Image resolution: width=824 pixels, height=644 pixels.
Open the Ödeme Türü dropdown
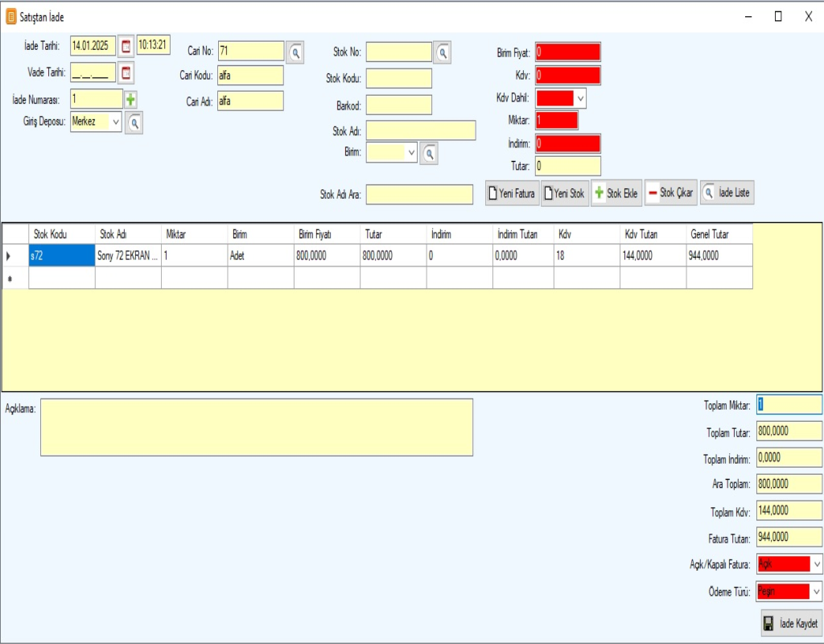pyautogui.click(x=817, y=592)
